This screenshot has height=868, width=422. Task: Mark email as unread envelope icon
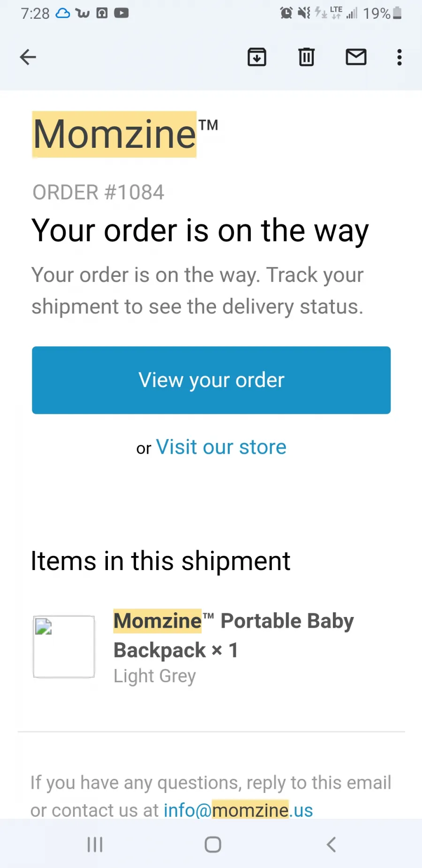(x=356, y=57)
